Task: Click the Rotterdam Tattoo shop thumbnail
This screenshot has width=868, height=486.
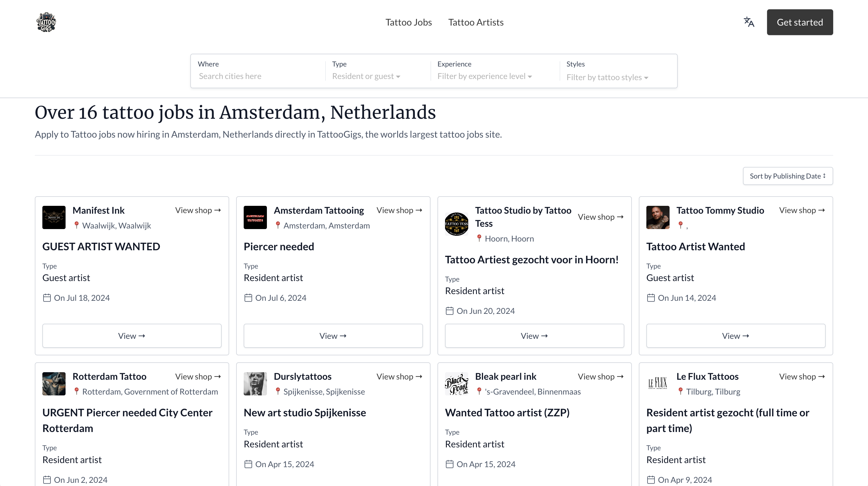Action: pyautogui.click(x=54, y=384)
